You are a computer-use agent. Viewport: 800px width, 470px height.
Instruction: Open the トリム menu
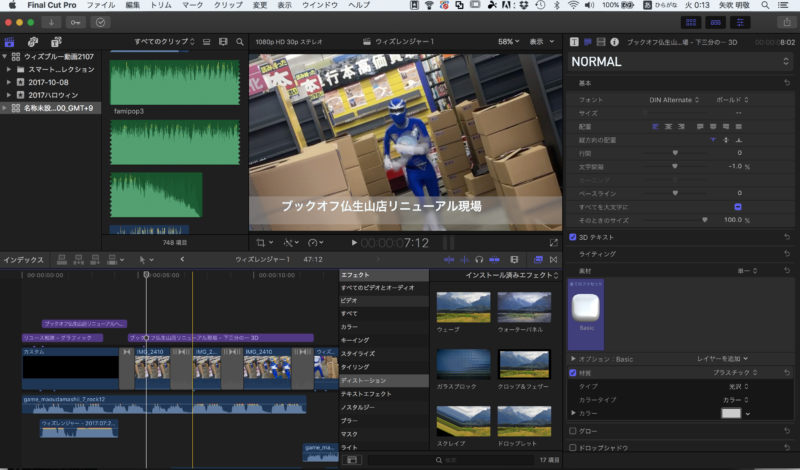pyautogui.click(x=161, y=5)
